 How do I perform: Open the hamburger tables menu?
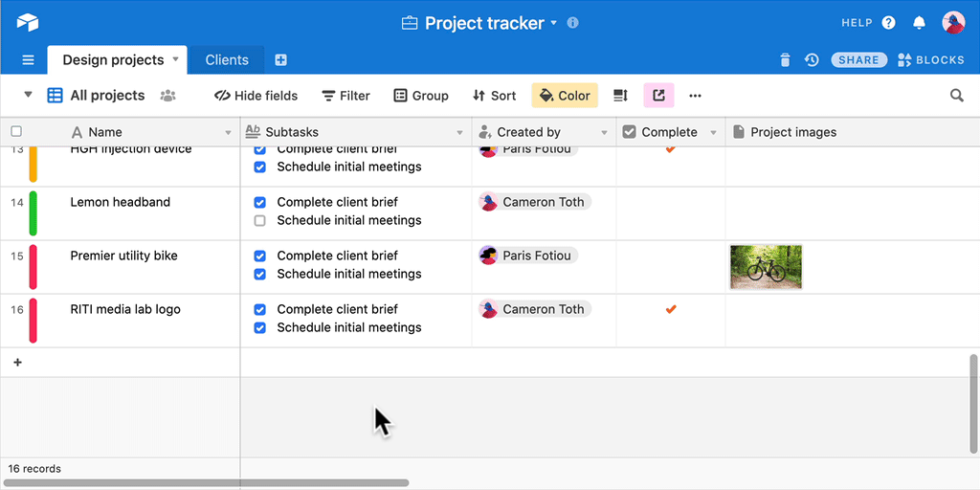click(x=28, y=59)
